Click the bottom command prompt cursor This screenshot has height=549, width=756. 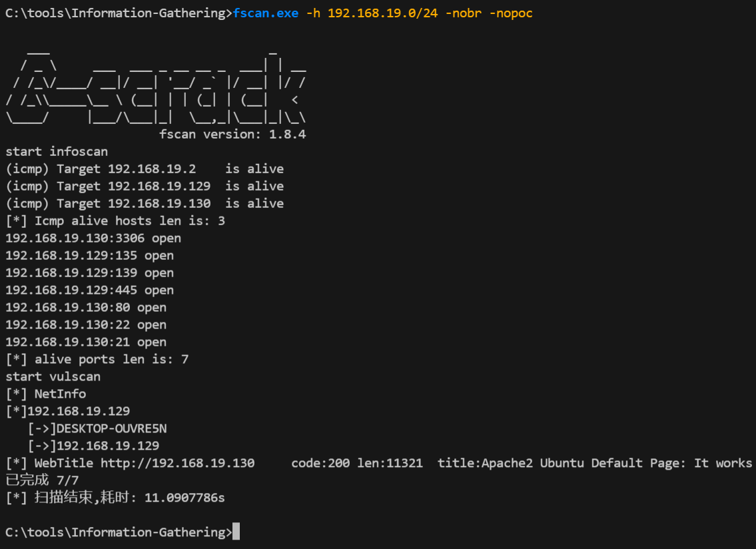click(x=236, y=532)
